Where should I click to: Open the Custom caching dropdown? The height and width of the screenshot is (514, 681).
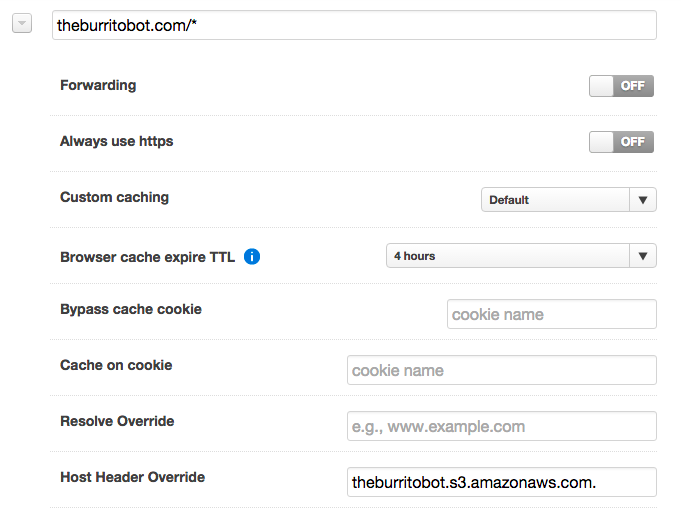pos(568,200)
